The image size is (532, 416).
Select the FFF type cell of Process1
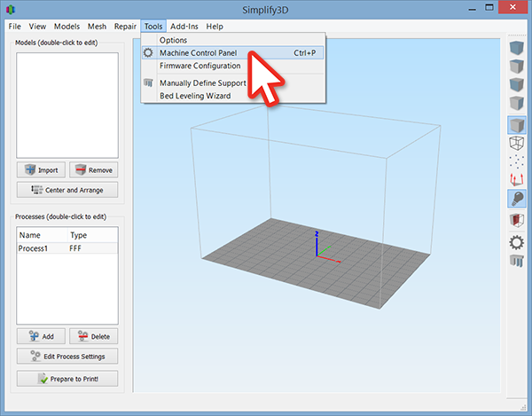(75, 248)
